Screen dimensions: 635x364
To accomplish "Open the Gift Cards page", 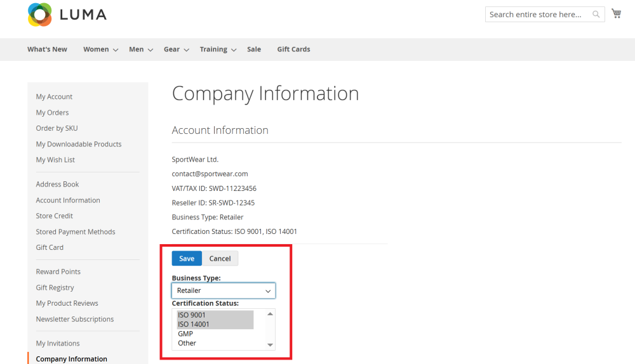I will coord(293,49).
